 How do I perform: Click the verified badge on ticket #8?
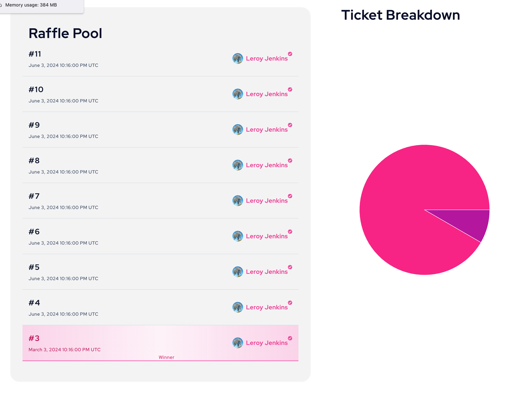click(x=290, y=161)
